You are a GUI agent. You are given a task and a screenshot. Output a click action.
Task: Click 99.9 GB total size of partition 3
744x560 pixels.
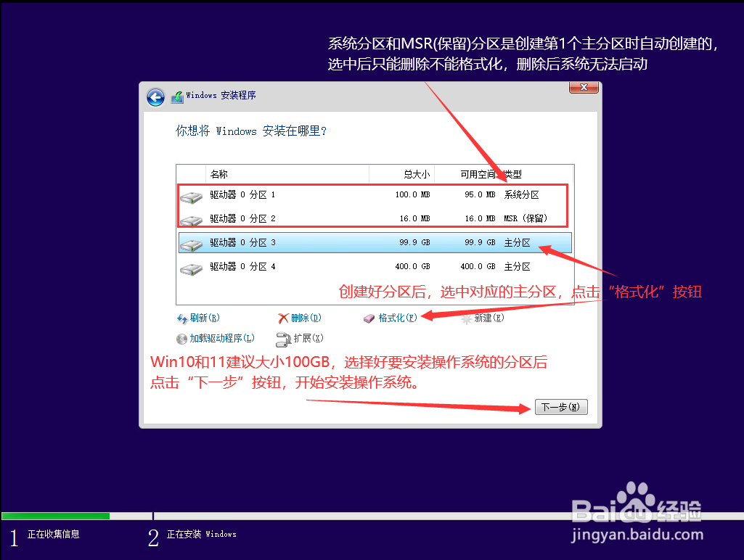pyautogui.click(x=414, y=243)
